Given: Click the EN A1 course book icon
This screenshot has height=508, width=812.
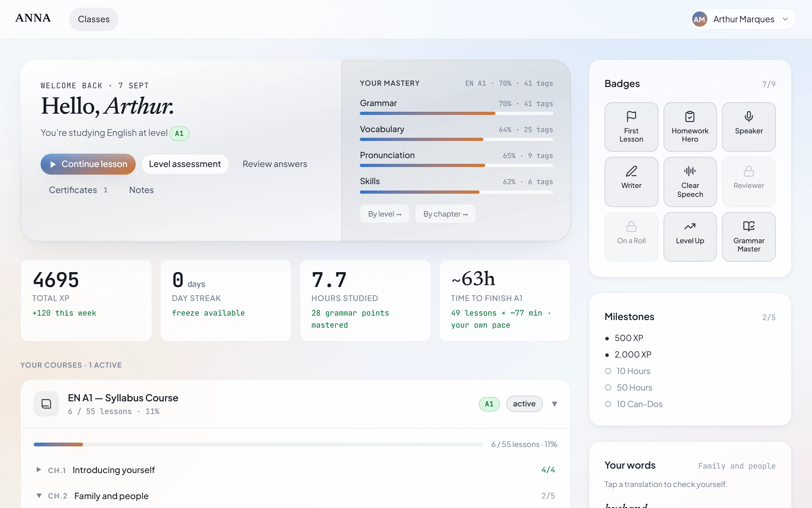Looking at the screenshot, I should pos(46,404).
